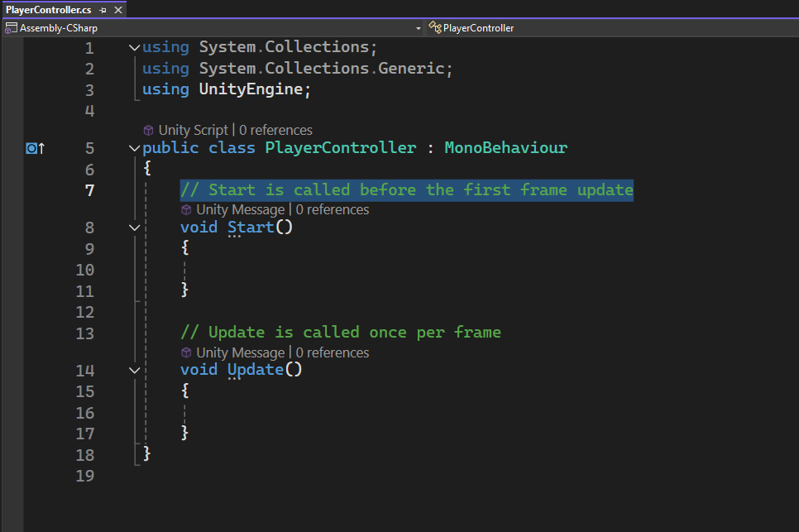The image size is (799, 532).
Task: Click the Unity Message cube icon above Update
Action: point(186,353)
